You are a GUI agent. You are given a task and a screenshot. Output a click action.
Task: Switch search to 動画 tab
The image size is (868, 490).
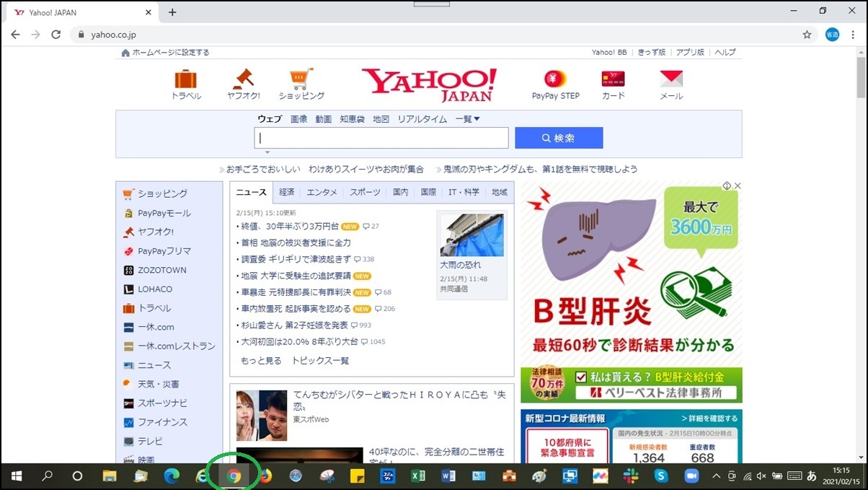point(323,119)
